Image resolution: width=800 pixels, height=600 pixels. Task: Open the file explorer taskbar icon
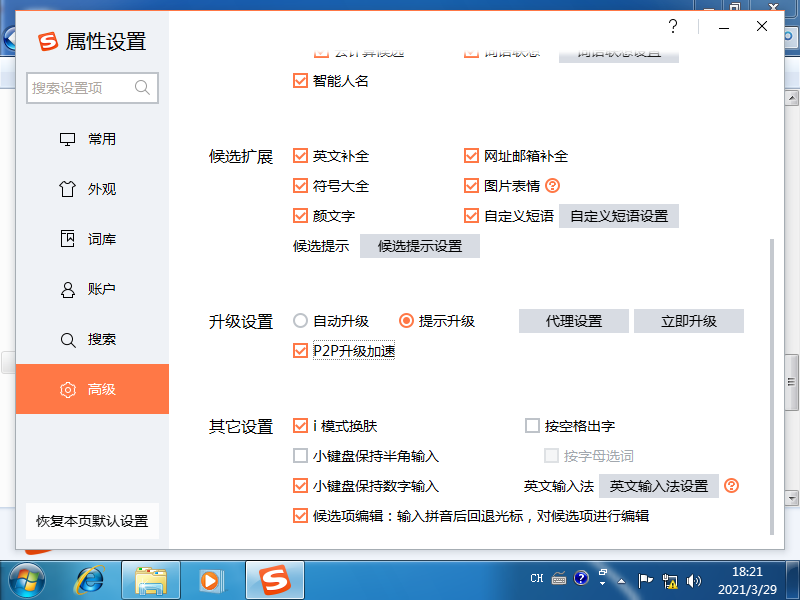[x=151, y=581]
